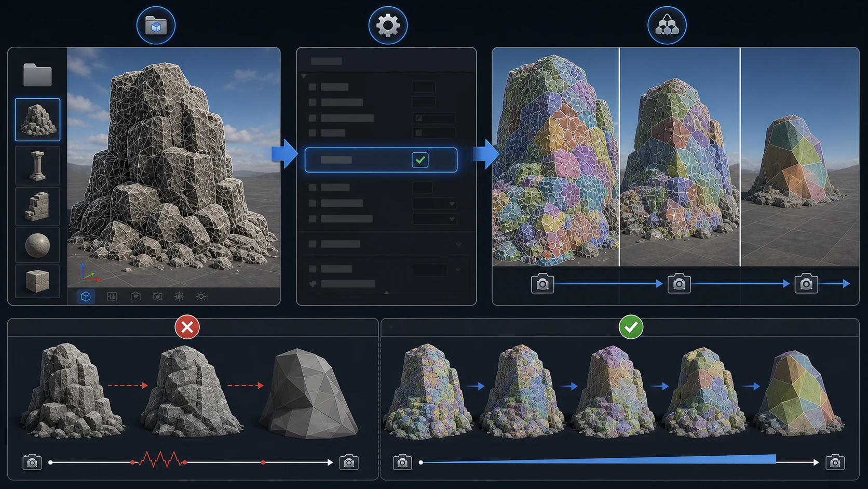The height and width of the screenshot is (489, 868).
Task: Click the white start dot of the blue timeline
Action: 421,462
